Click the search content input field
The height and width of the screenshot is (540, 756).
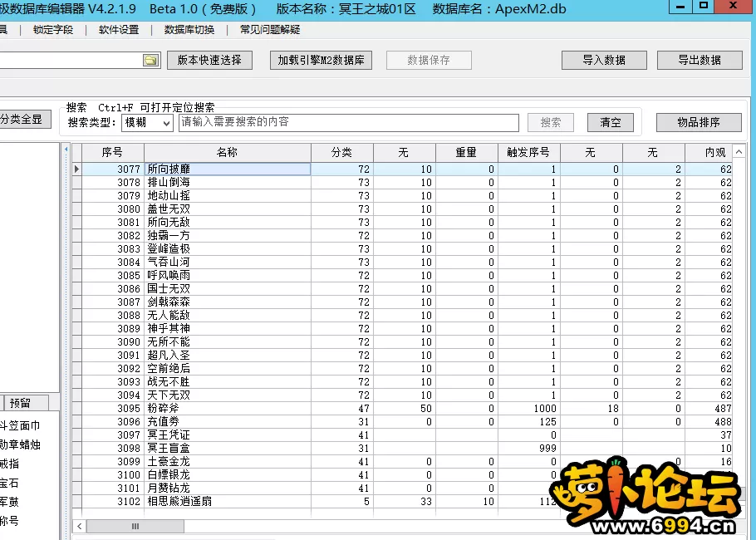[349, 122]
